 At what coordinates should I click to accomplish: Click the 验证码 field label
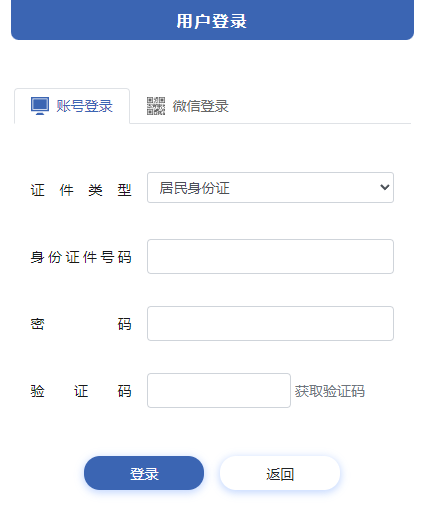click(x=81, y=391)
